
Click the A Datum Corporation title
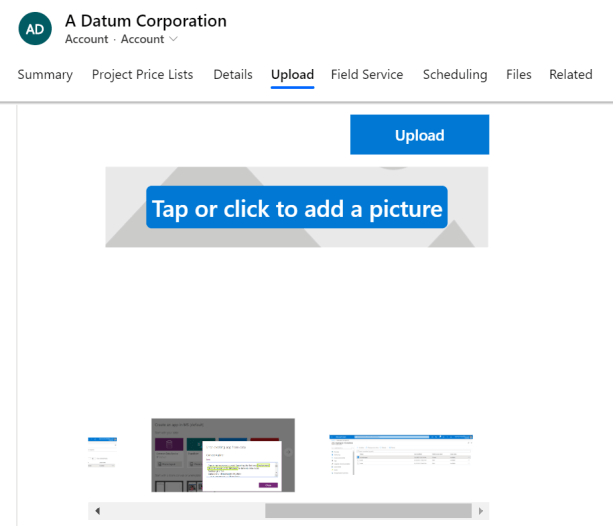point(146,21)
